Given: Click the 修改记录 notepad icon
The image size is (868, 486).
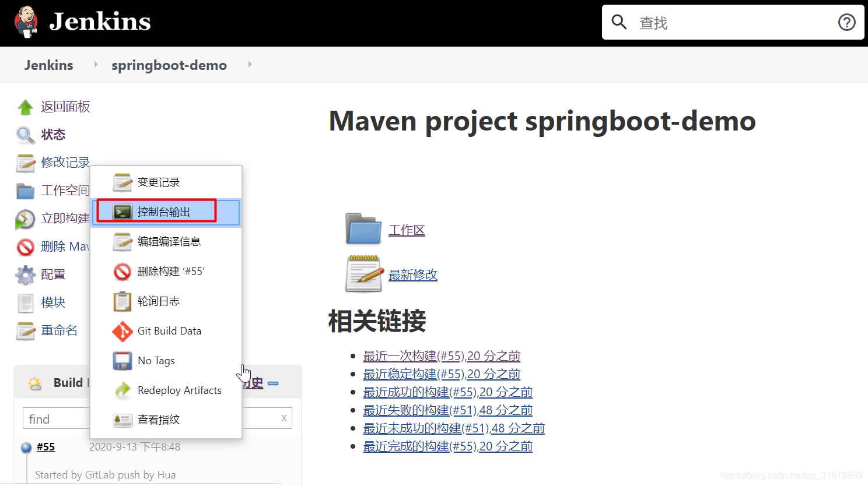Looking at the screenshot, I should [x=25, y=163].
